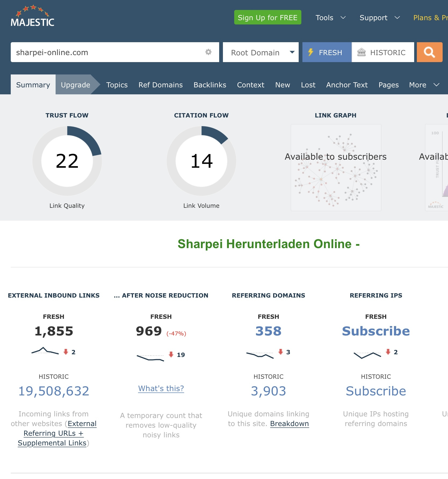
Task: Click historic referring IPs Subscribe link
Action: (x=376, y=391)
